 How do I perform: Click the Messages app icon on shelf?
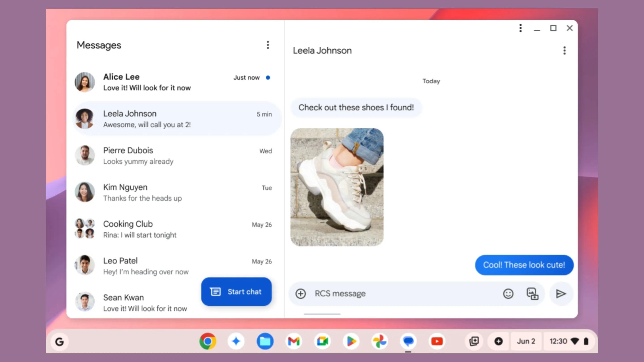coord(408,341)
